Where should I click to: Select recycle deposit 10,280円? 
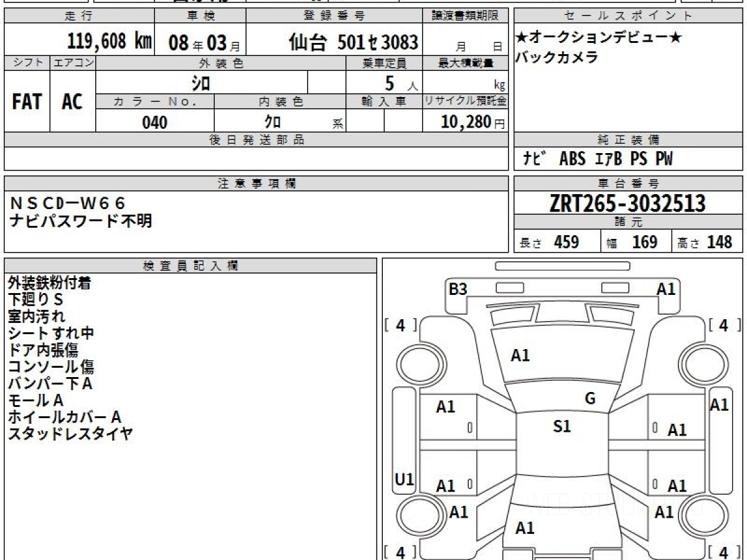coord(473,122)
